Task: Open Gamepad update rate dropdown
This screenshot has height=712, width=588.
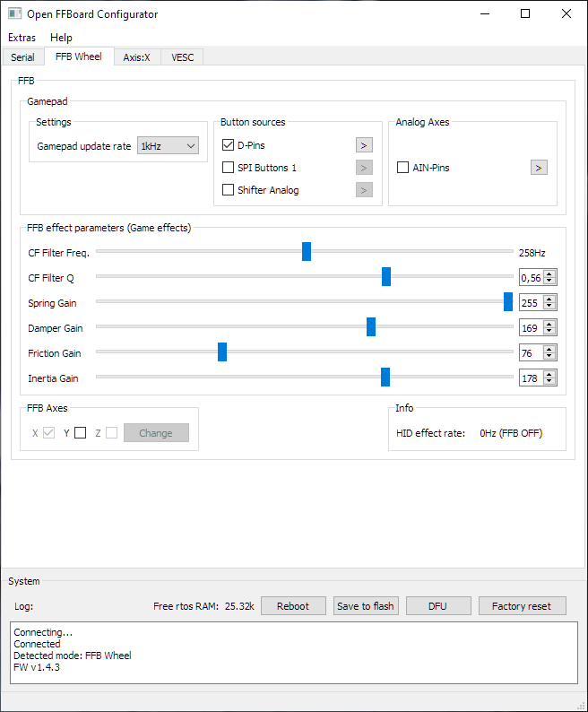Action: pos(168,146)
